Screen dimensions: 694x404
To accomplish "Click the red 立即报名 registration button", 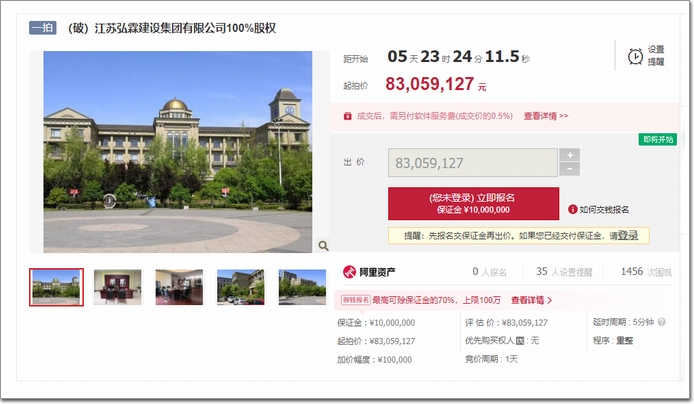I will 474,204.
